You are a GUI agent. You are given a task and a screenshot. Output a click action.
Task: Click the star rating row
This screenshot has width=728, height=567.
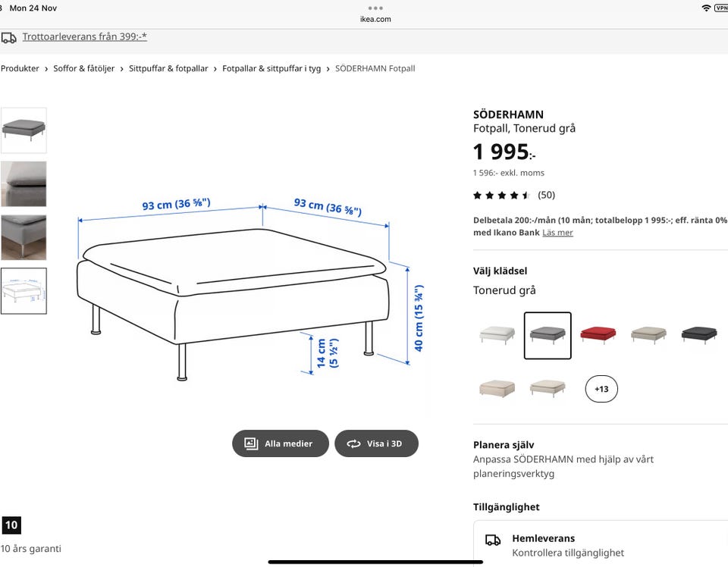(x=501, y=195)
